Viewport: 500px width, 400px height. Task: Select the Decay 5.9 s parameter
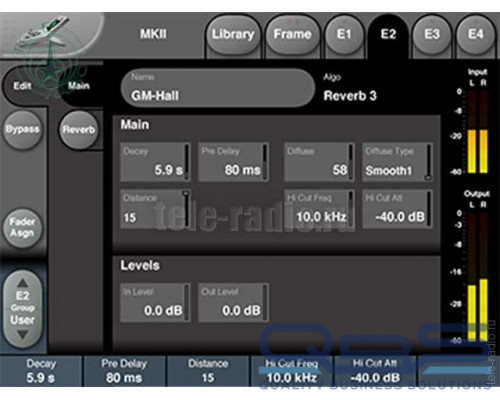pos(155,162)
